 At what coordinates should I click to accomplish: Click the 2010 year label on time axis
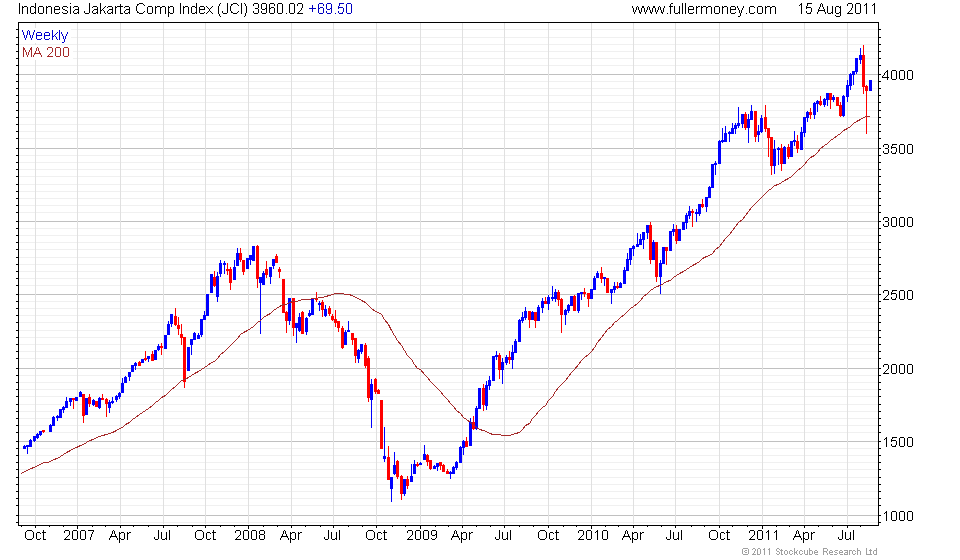tap(593, 536)
